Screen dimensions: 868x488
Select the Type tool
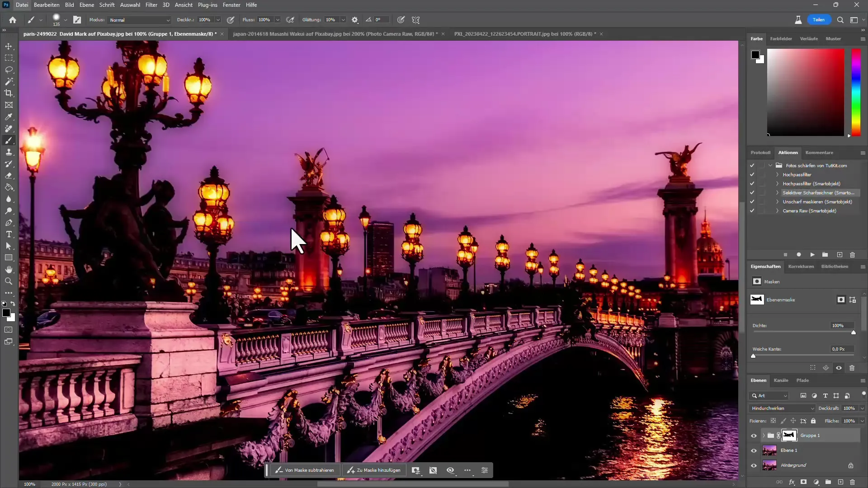[x=9, y=235]
